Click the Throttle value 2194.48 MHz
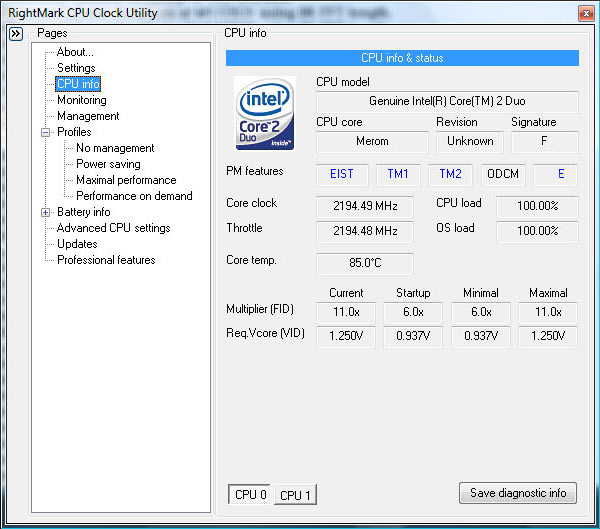 365,231
